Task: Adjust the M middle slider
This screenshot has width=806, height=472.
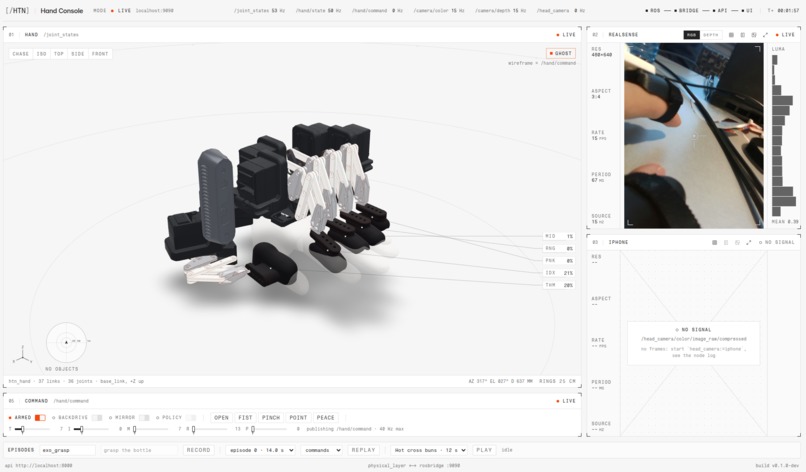Action: pos(151,429)
